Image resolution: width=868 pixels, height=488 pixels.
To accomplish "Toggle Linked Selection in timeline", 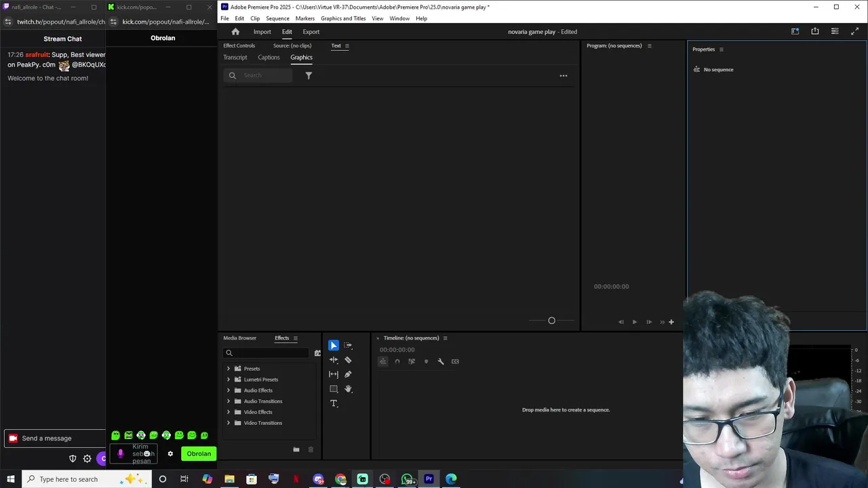I will pyautogui.click(x=412, y=361).
